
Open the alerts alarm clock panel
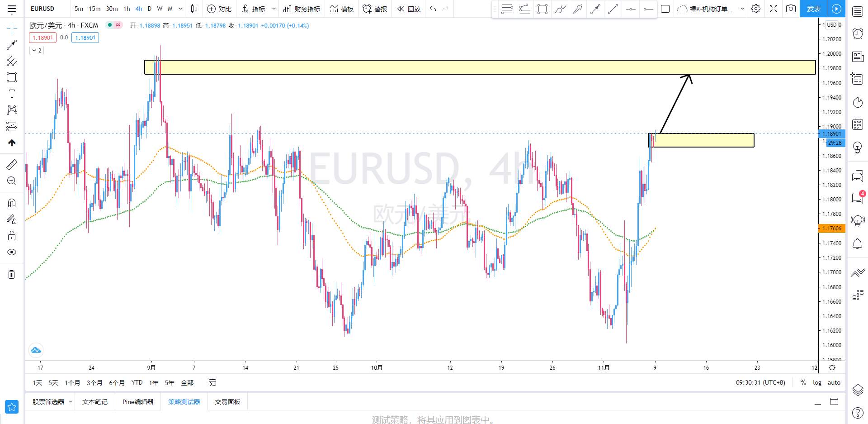coord(858,33)
